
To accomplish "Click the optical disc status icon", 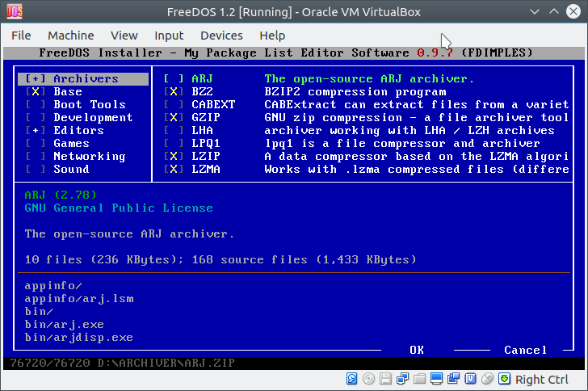I will click(x=368, y=379).
